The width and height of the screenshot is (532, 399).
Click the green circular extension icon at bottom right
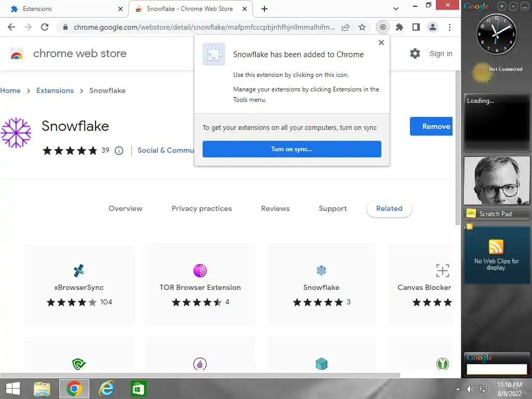pyautogui.click(x=443, y=364)
